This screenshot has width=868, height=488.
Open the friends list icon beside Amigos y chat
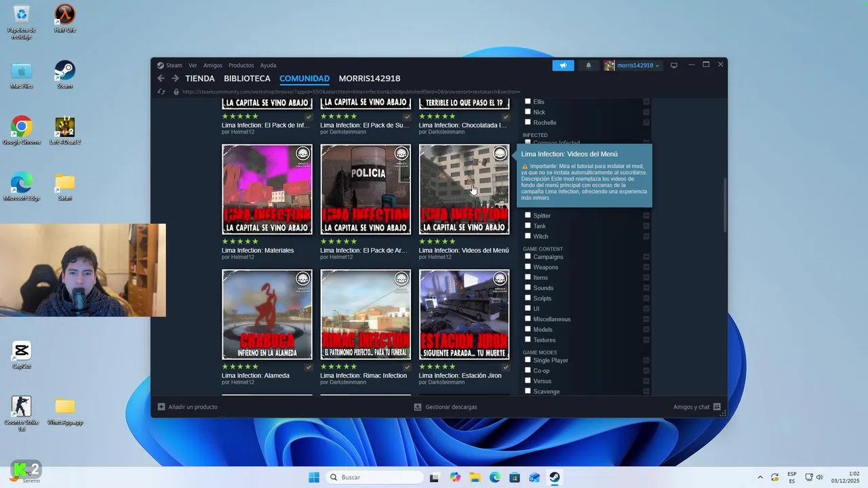(717, 407)
